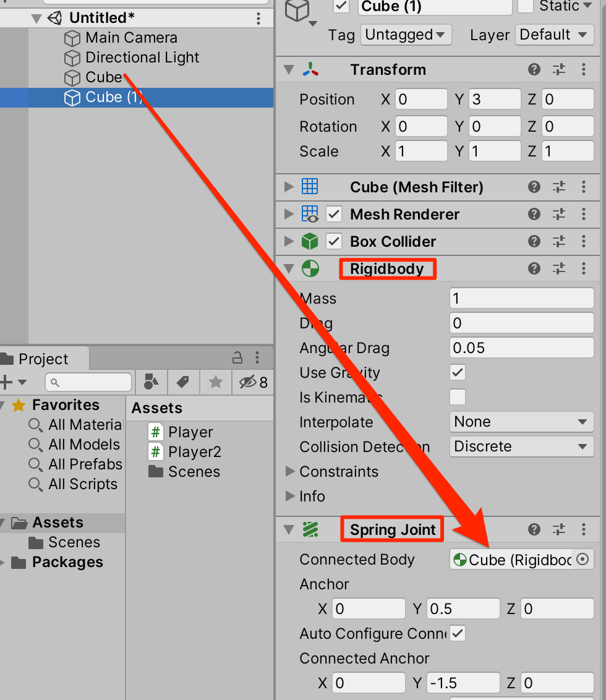Click the Mass input field

[521, 298]
